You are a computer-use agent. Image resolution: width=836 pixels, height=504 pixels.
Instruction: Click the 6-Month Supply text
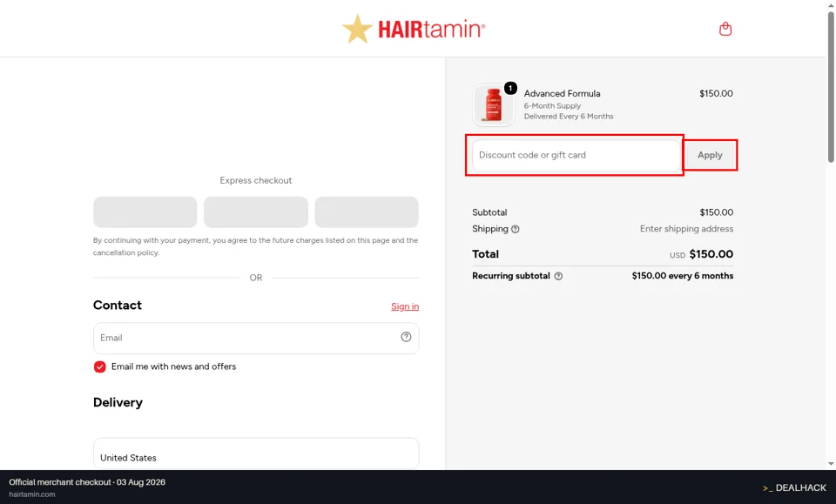coord(552,106)
